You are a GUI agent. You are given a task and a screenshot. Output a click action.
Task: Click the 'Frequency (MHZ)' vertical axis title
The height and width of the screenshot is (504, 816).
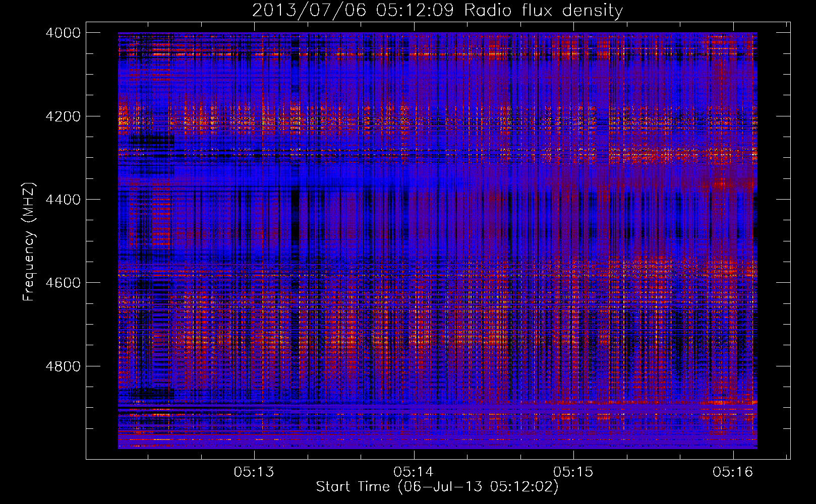coord(29,242)
